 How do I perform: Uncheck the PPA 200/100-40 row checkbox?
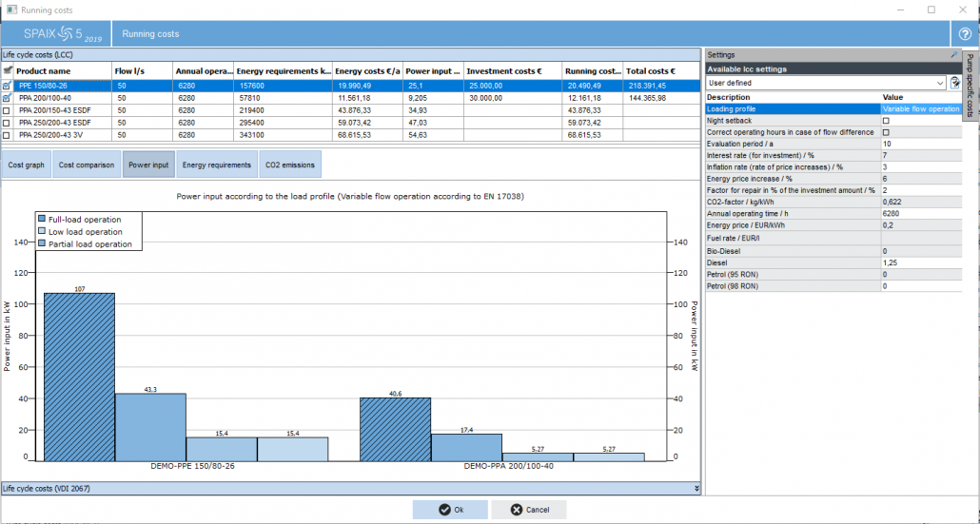(7, 98)
